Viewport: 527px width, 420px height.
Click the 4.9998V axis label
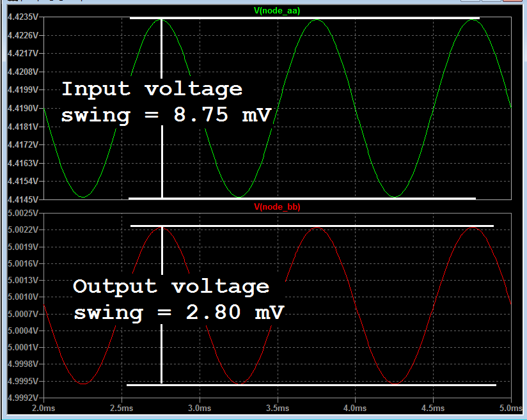[23, 364]
